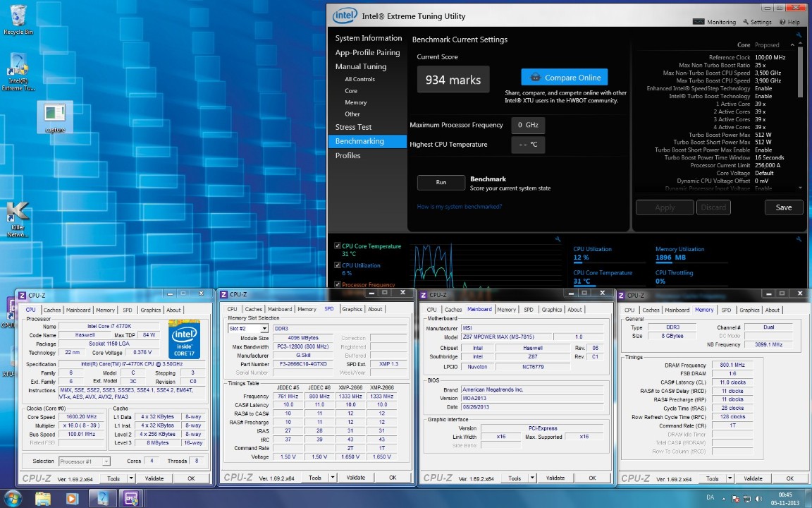The image size is (812, 508).
Task: Switch to SPD tab in CPU-Z Memory window
Action: click(x=727, y=310)
